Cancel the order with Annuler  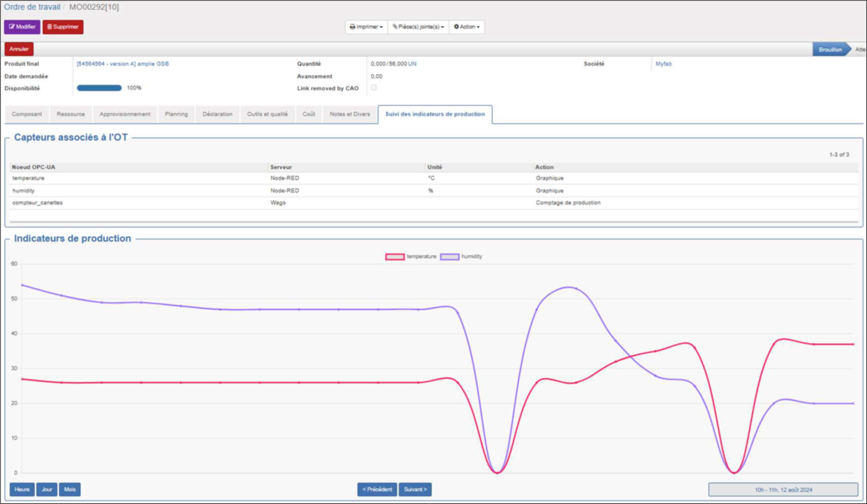click(x=19, y=49)
